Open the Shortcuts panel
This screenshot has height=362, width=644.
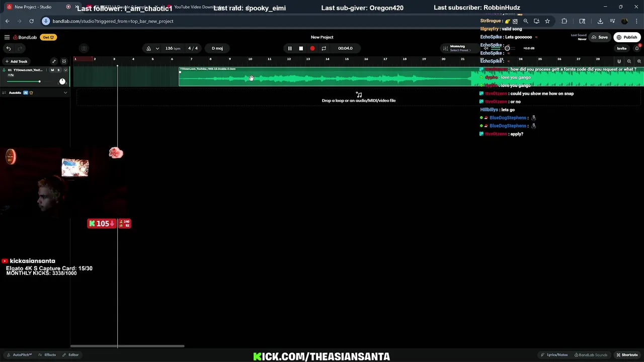click(x=627, y=355)
